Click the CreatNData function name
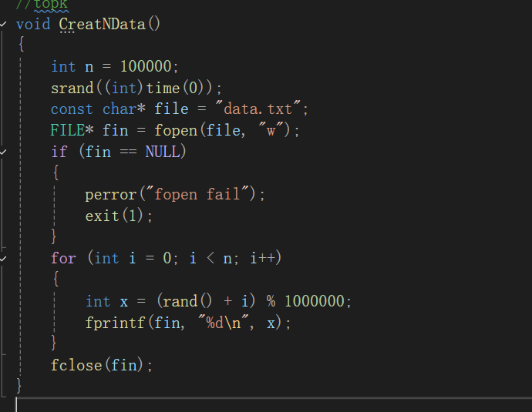The image size is (532, 412). click(x=102, y=25)
